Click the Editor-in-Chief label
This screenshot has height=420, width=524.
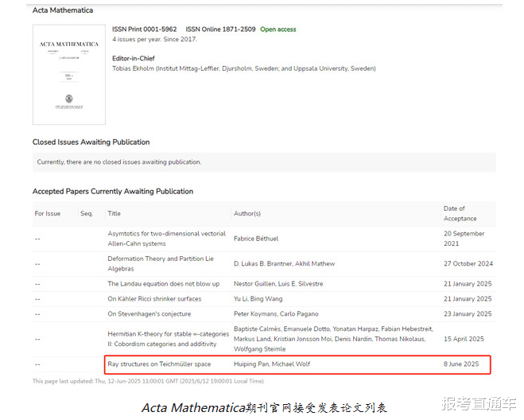click(134, 59)
